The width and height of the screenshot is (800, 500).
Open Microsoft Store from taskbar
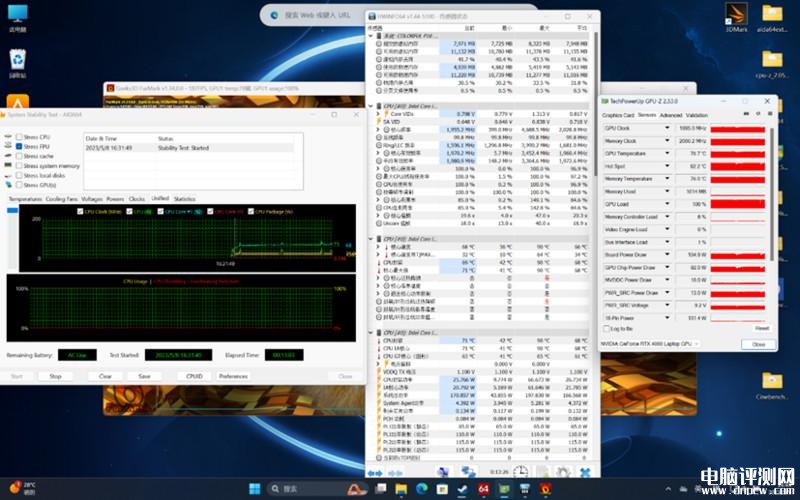pos(442,489)
